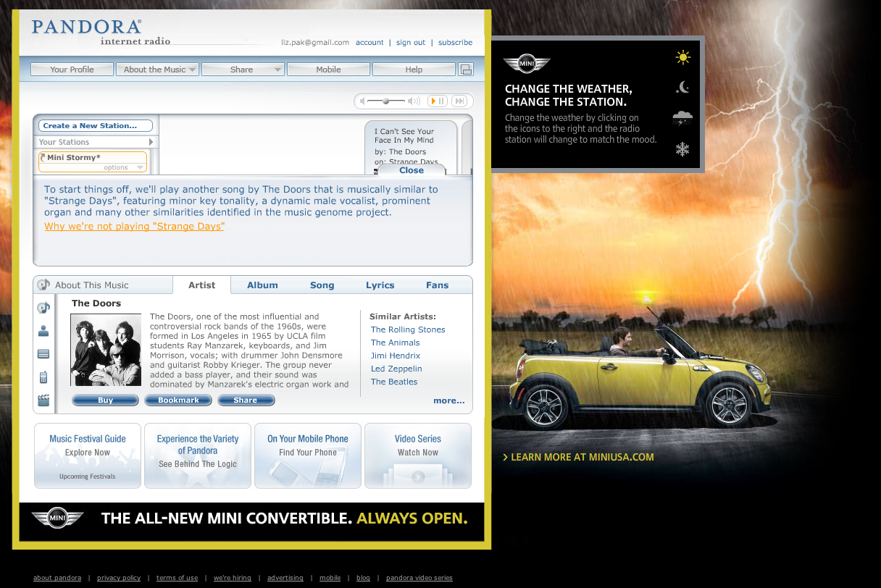Open the Album tab
Viewport: 881px width, 588px height.
point(262,285)
